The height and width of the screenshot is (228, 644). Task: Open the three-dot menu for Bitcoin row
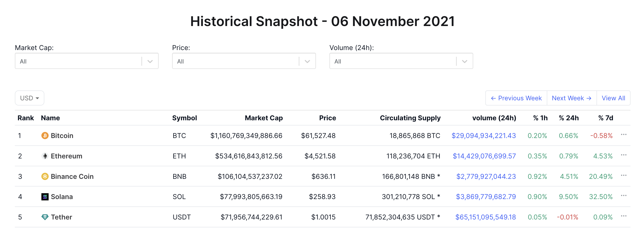tap(624, 135)
